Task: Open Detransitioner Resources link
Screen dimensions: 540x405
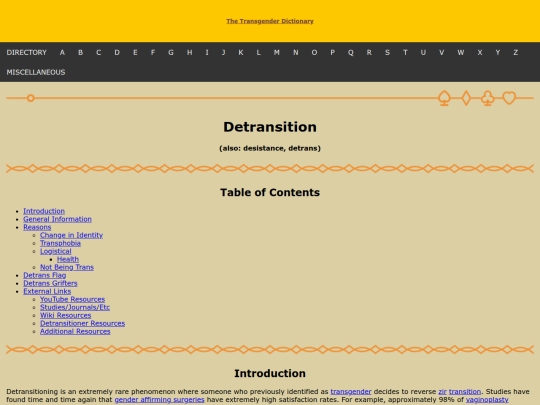Action: point(82,323)
